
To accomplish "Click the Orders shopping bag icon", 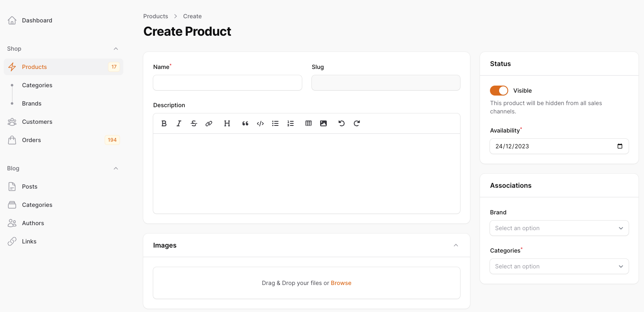I will (12, 140).
